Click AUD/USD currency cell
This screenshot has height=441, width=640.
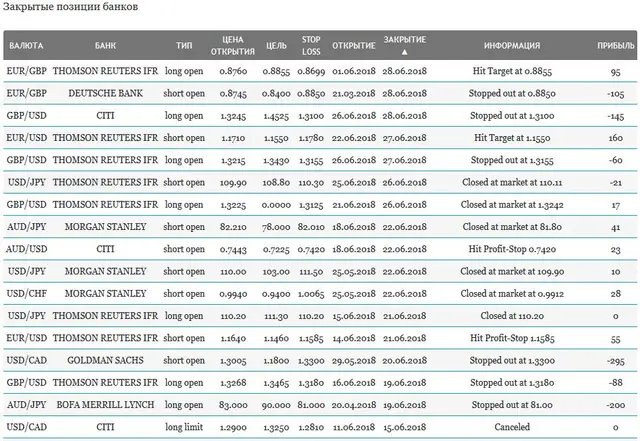[27, 249]
